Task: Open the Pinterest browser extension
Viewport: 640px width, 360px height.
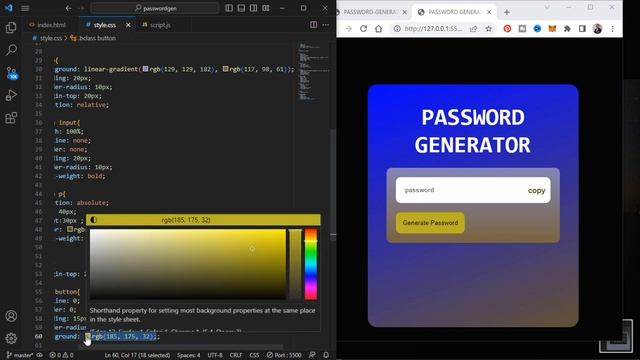Action: [507, 29]
